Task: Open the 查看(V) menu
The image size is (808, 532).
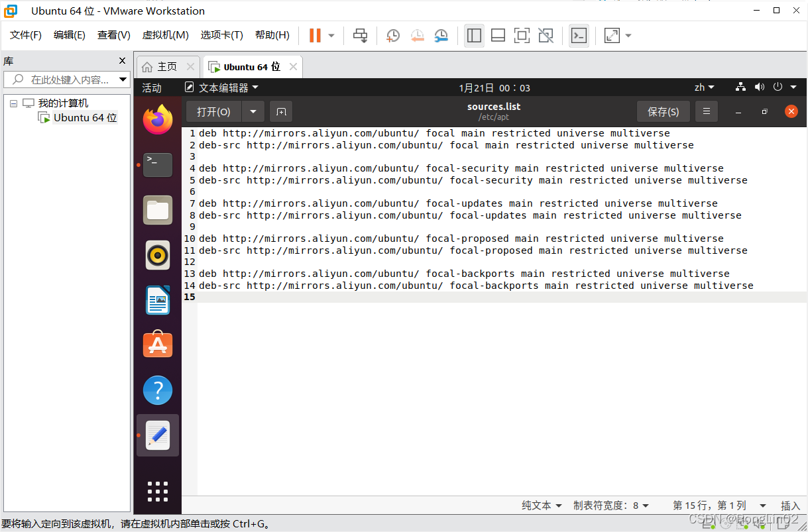Action: [x=114, y=35]
